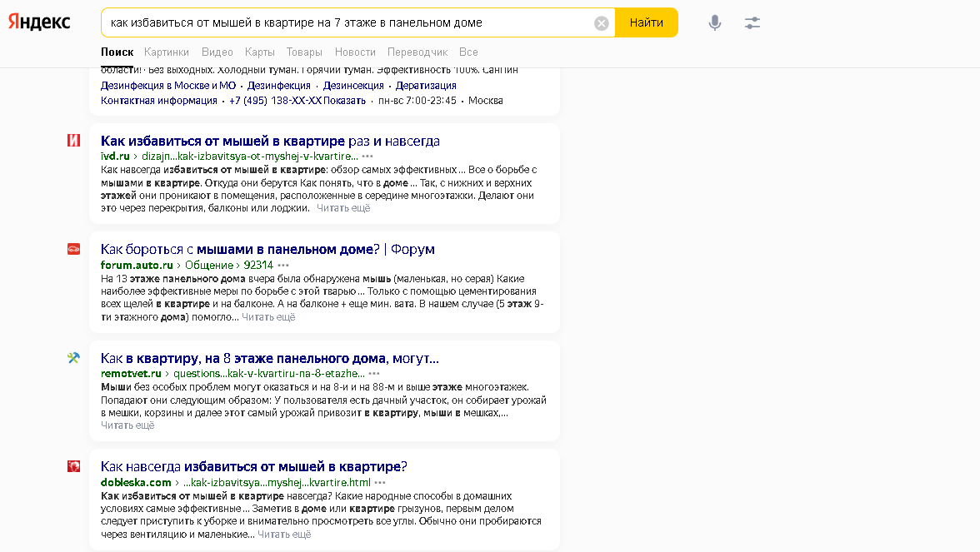Viewport: 980px width, 552px height.
Task: Open the Дезинсекция ad sublink
Action: (353, 86)
